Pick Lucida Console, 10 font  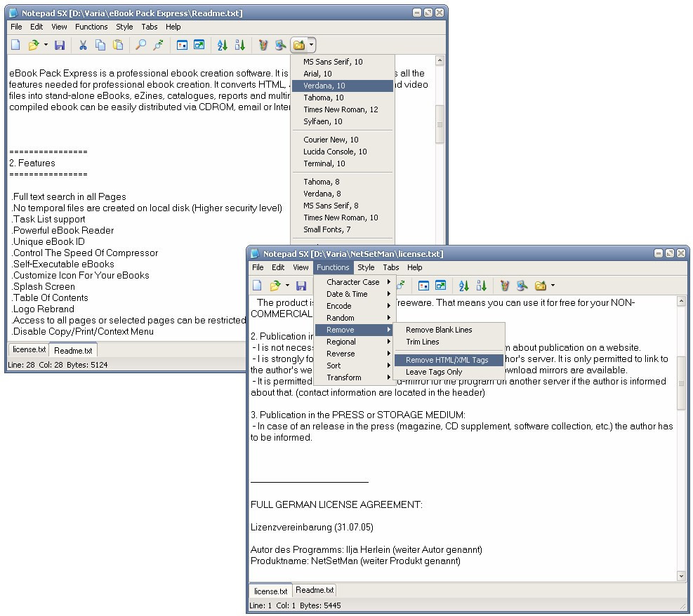click(x=343, y=152)
